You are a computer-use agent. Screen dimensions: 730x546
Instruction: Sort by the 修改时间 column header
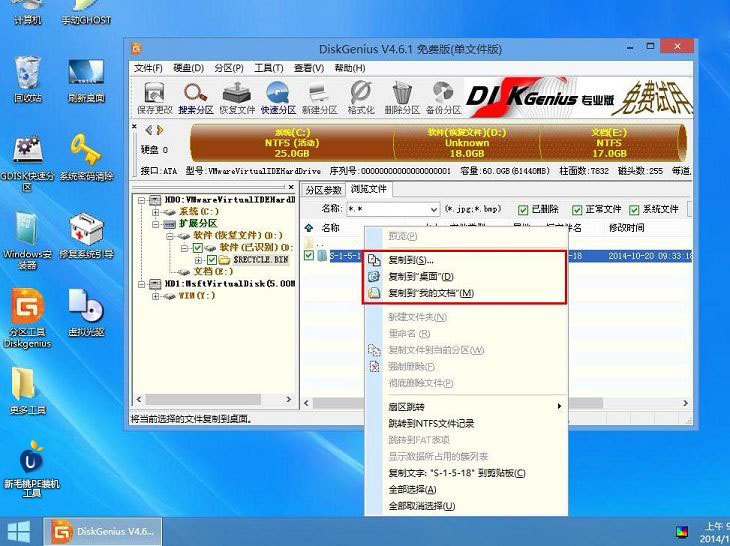tap(627, 228)
